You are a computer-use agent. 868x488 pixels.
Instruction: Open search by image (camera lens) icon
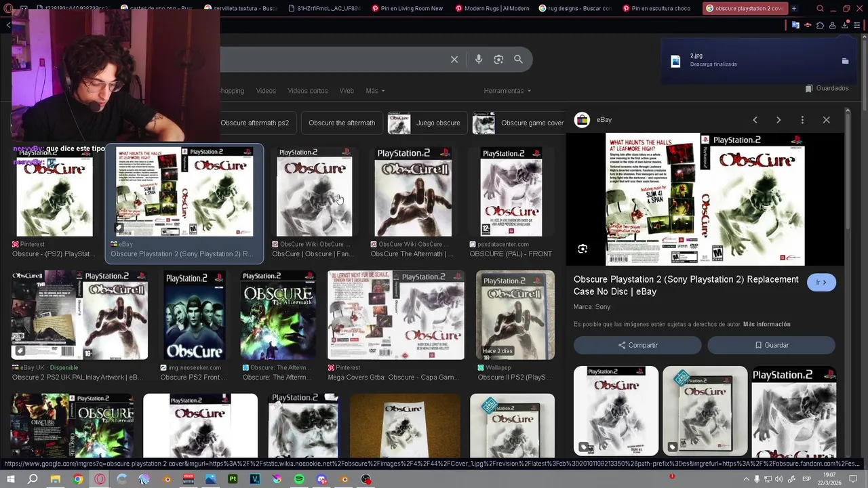tap(498, 60)
